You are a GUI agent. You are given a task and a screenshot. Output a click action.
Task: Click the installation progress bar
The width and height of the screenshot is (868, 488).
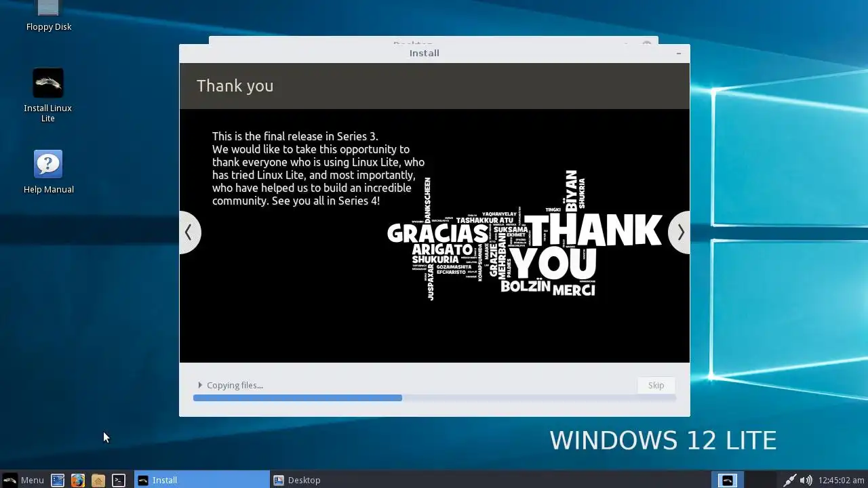click(x=434, y=398)
